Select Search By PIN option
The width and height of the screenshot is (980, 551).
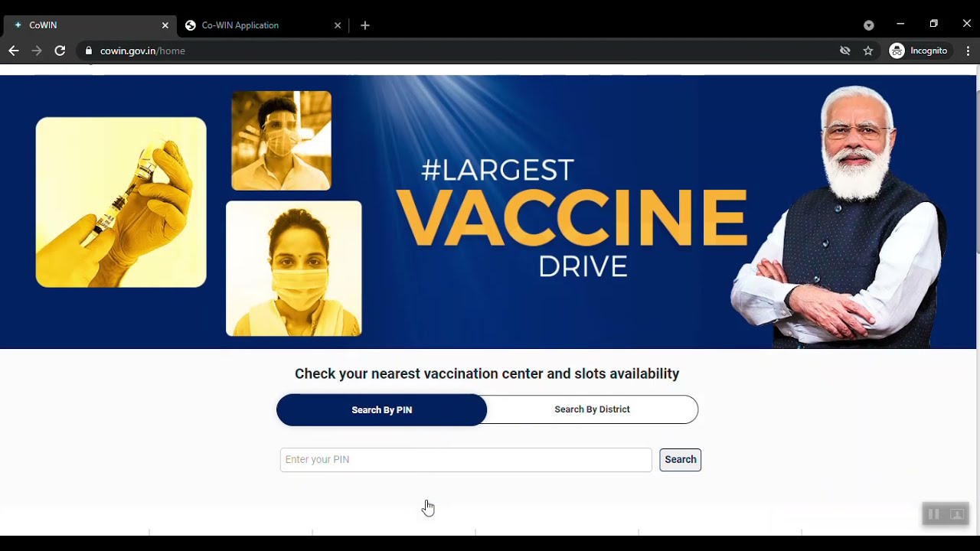point(381,409)
